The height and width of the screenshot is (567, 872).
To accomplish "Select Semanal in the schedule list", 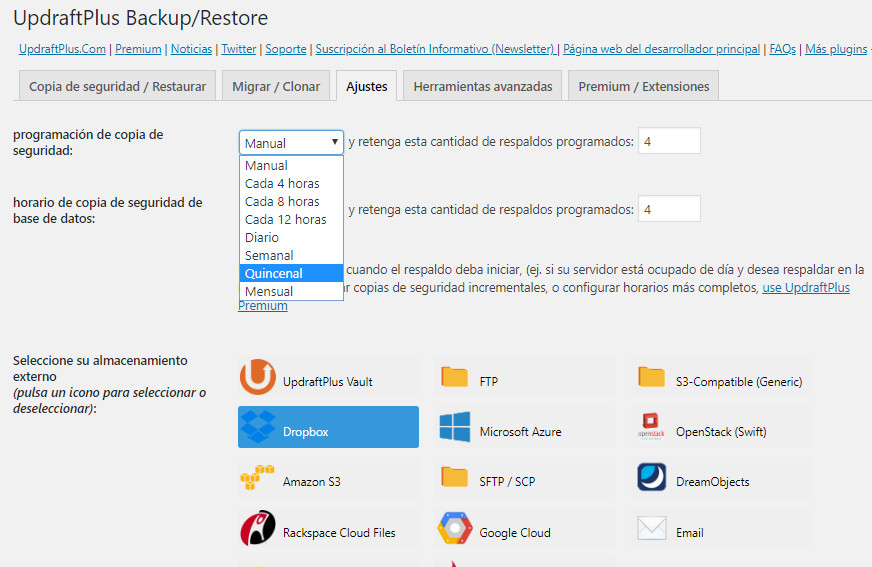I will tap(291, 255).
